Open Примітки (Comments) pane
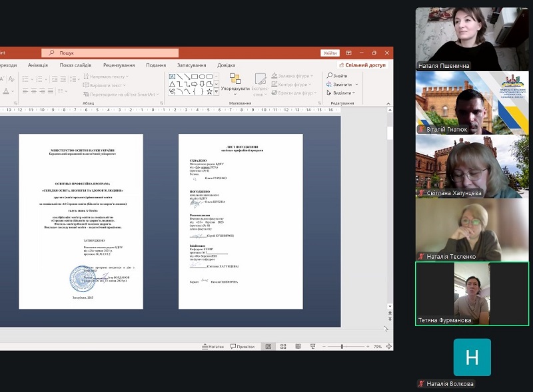Image resolution: width=533 pixels, height=392 pixels. click(x=242, y=347)
